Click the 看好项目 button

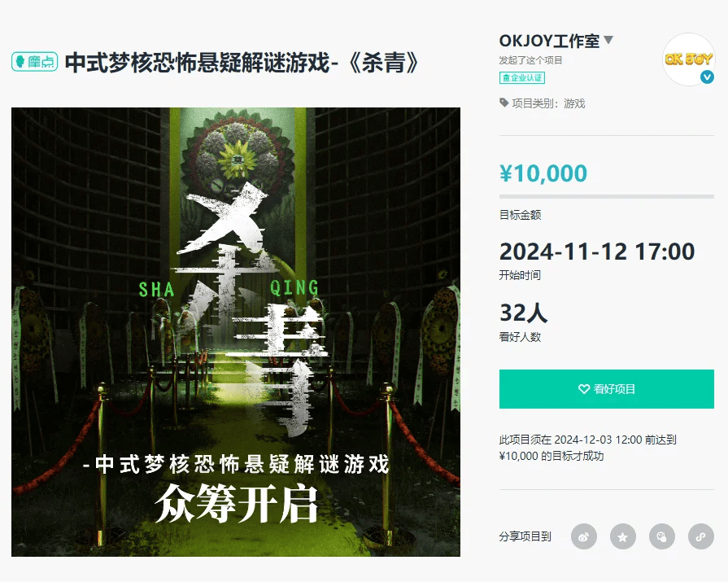606,389
